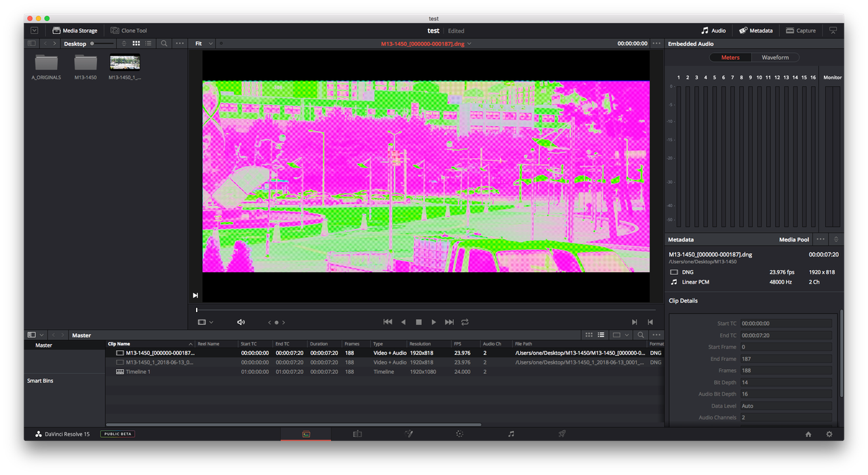The width and height of the screenshot is (868, 475).
Task: Open the Fit zoom dropdown
Action: 203,43
